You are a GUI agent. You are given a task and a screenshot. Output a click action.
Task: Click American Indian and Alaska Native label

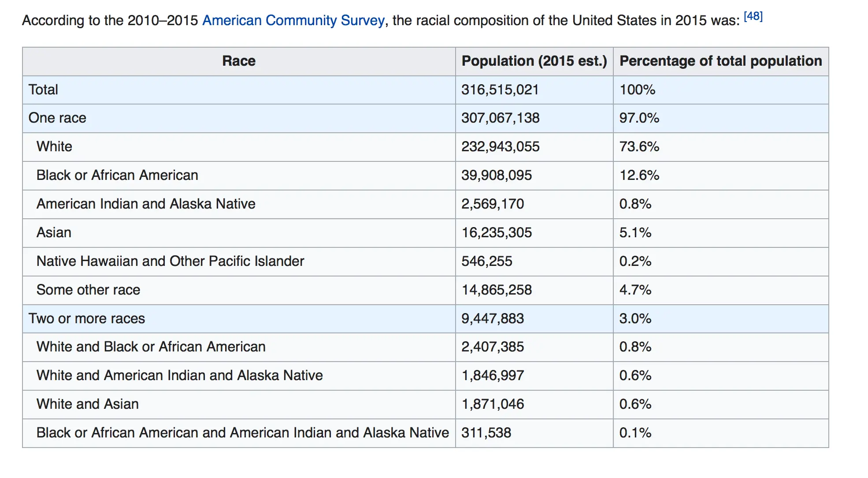pyautogui.click(x=146, y=204)
